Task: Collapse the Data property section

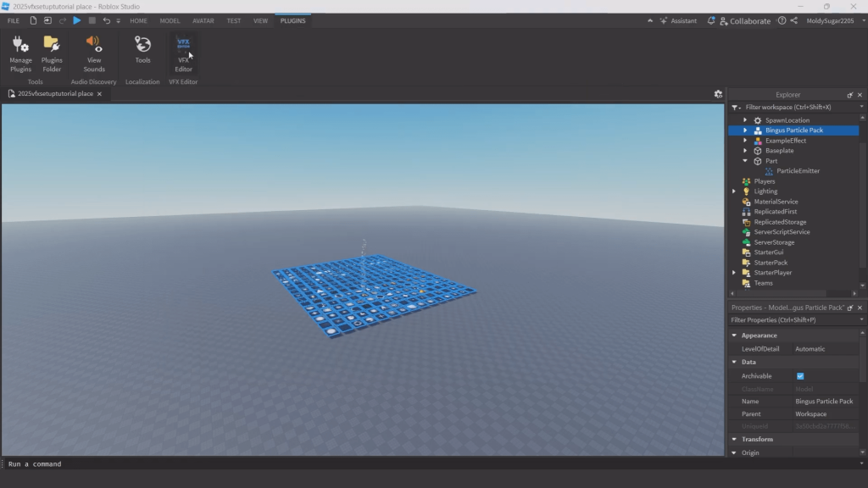Action: pos(734,362)
